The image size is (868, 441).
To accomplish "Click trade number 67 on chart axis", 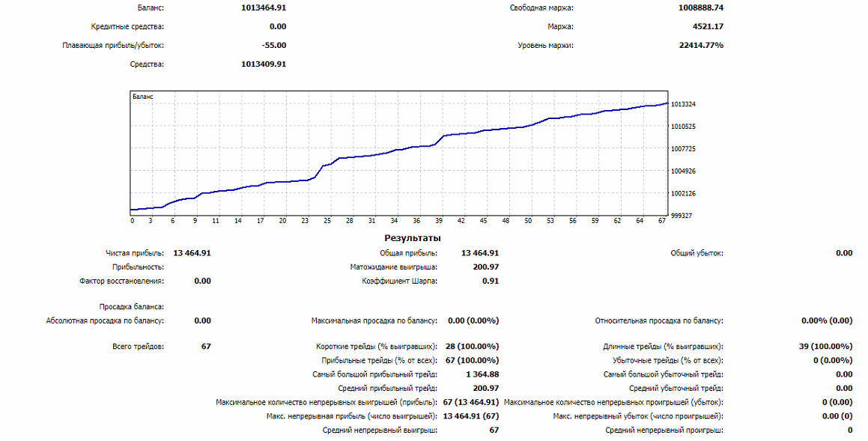I will (662, 220).
